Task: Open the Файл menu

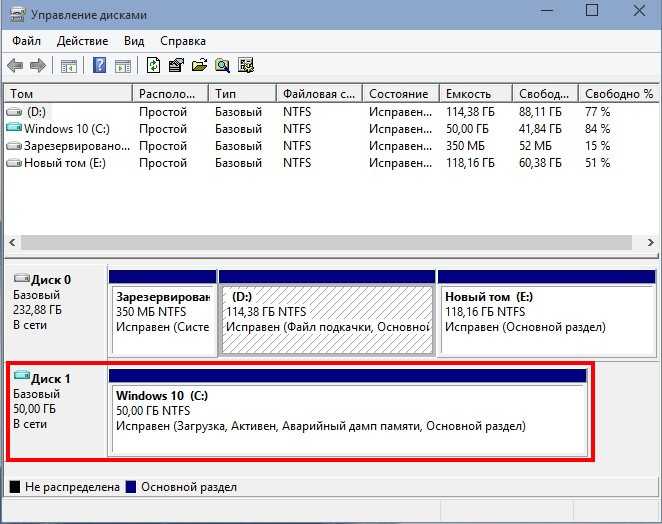Action: point(26,41)
